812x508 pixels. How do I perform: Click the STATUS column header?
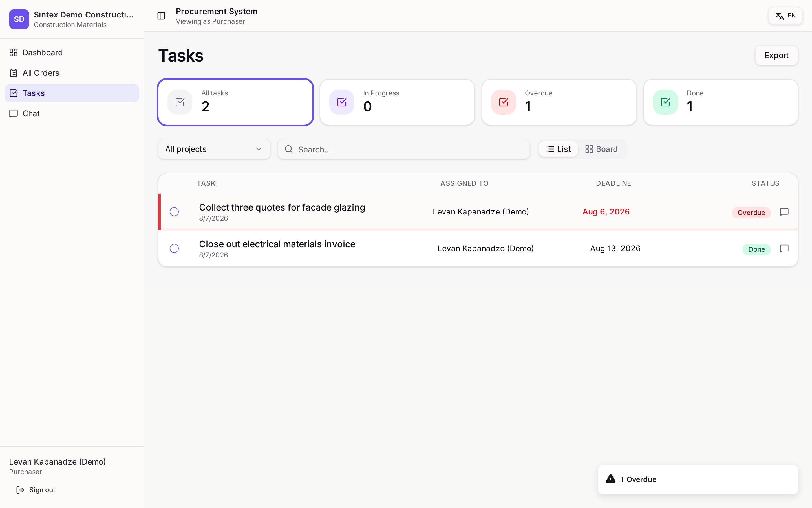pyautogui.click(x=765, y=183)
